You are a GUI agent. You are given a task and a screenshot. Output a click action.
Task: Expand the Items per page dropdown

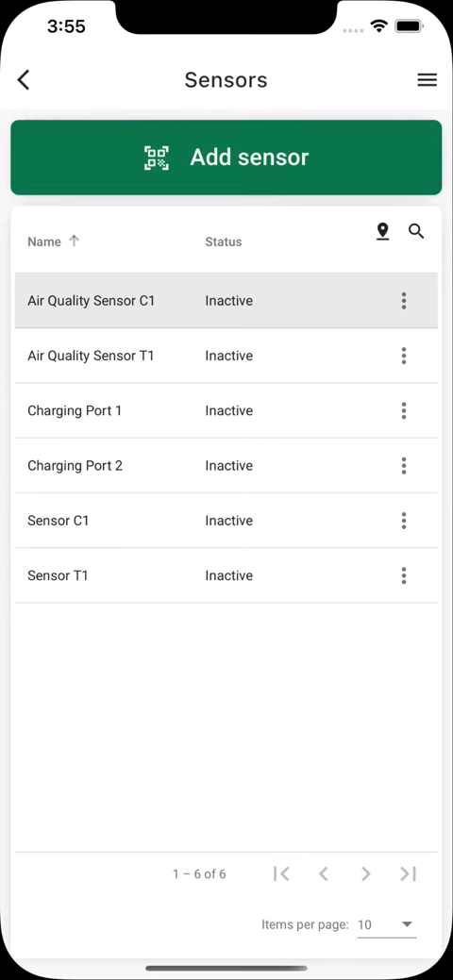tap(387, 925)
